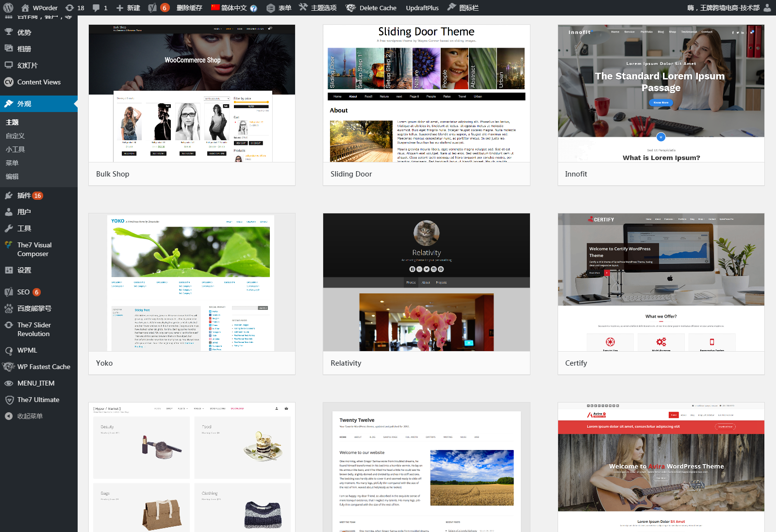
Task: Select the Innofit theme thumbnail
Action: click(661, 93)
